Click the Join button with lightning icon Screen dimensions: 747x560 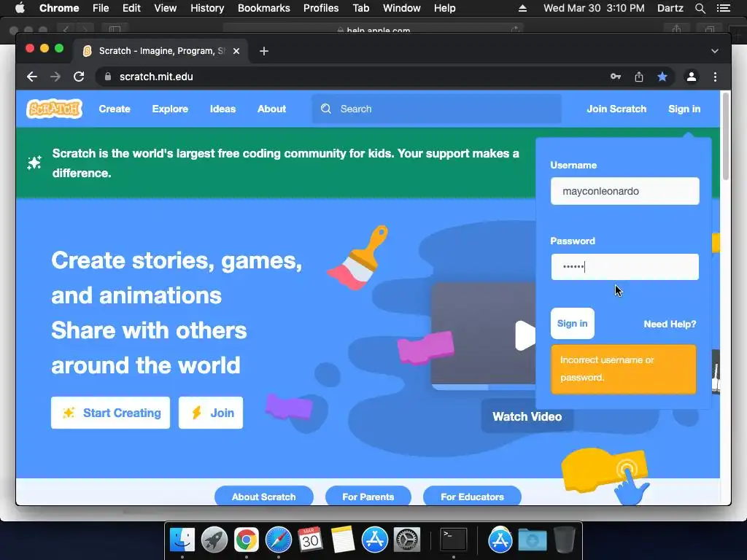pos(211,413)
